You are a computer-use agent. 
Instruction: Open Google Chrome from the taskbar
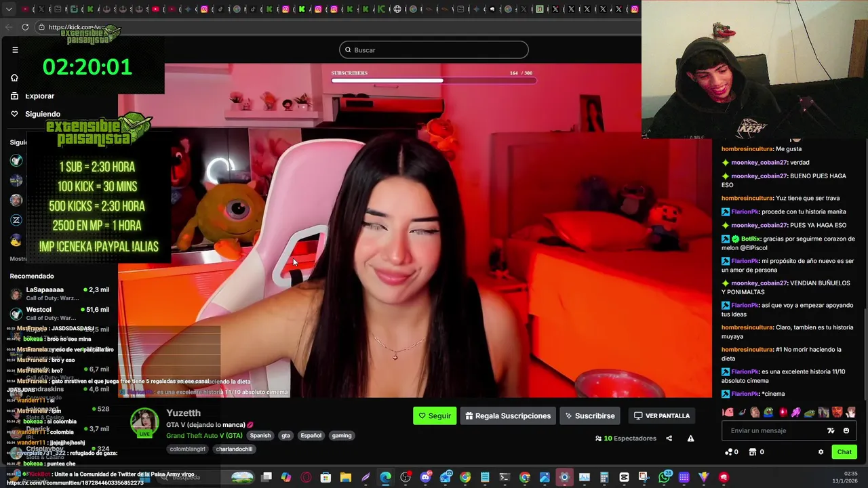tap(465, 477)
